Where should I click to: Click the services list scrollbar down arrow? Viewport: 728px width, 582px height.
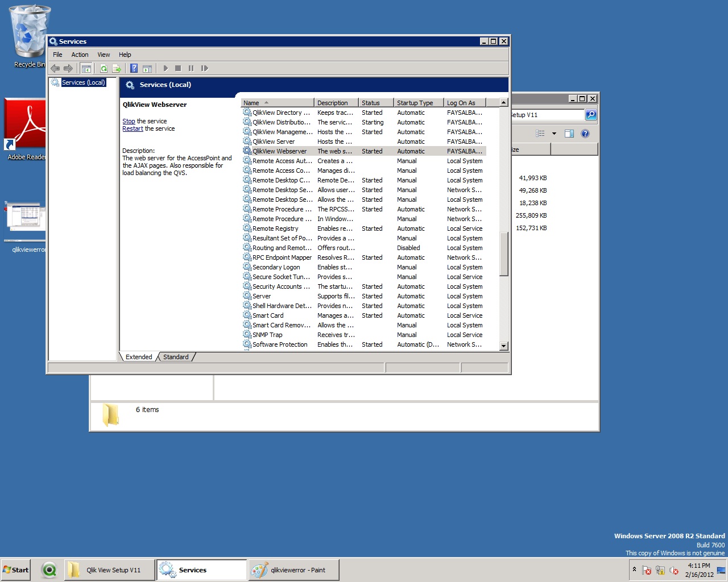pyautogui.click(x=503, y=346)
